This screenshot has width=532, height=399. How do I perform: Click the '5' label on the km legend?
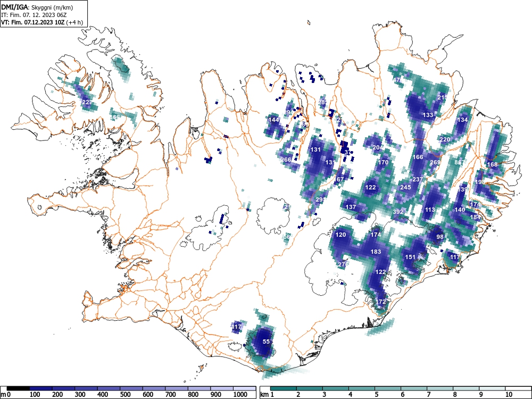tap(377, 395)
